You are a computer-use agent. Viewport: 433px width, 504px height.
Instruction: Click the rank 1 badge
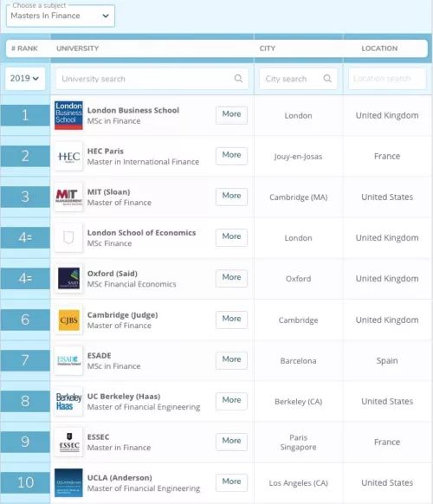pos(25,115)
